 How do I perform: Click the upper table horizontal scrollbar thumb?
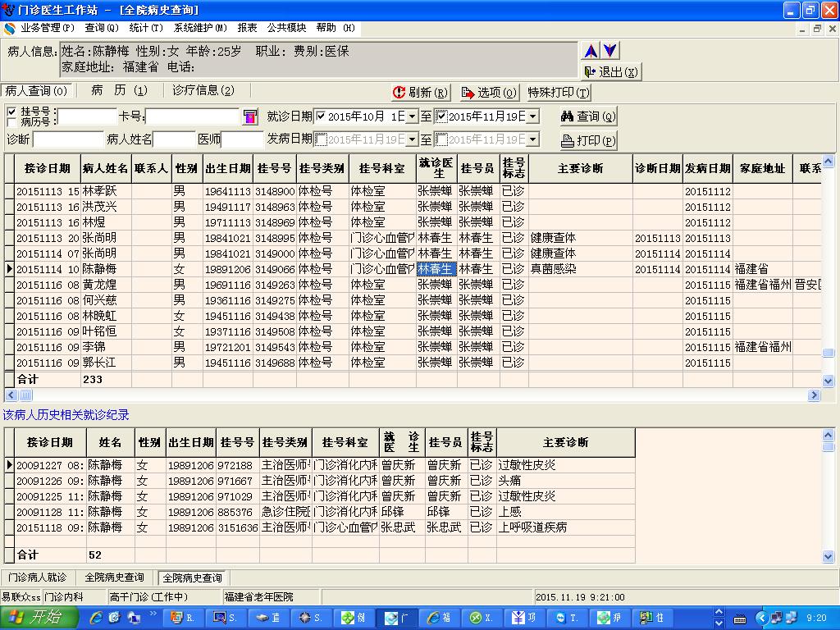click(x=25, y=395)
